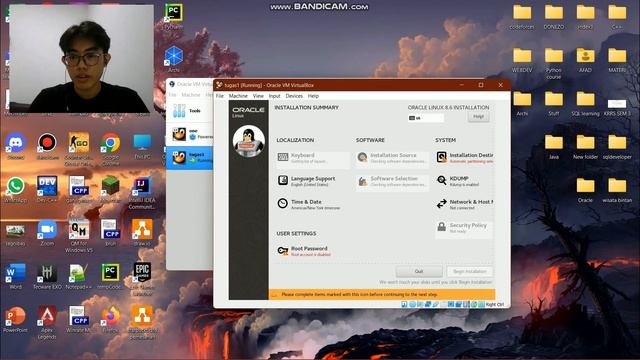Viewport: 640px width, 360px height.
Task: Click the This PC desktop icon
Action: click(x=142, y=147)
